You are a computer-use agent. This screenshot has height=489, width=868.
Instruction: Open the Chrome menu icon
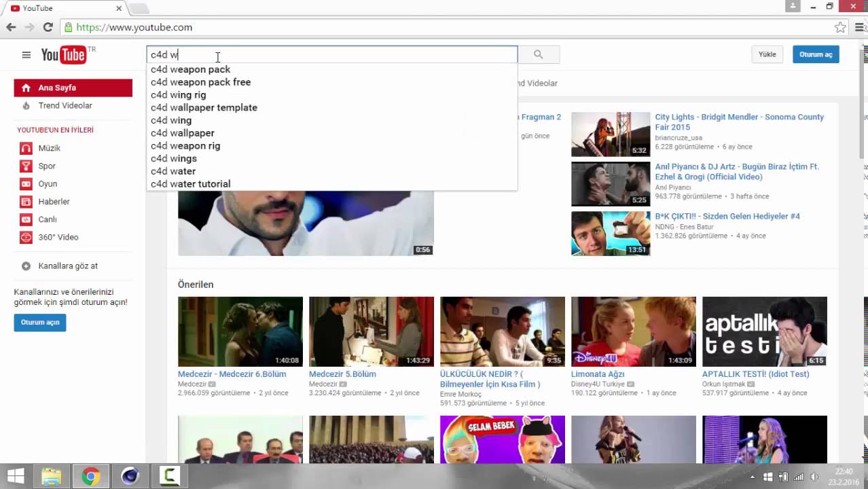click(858, 27)
